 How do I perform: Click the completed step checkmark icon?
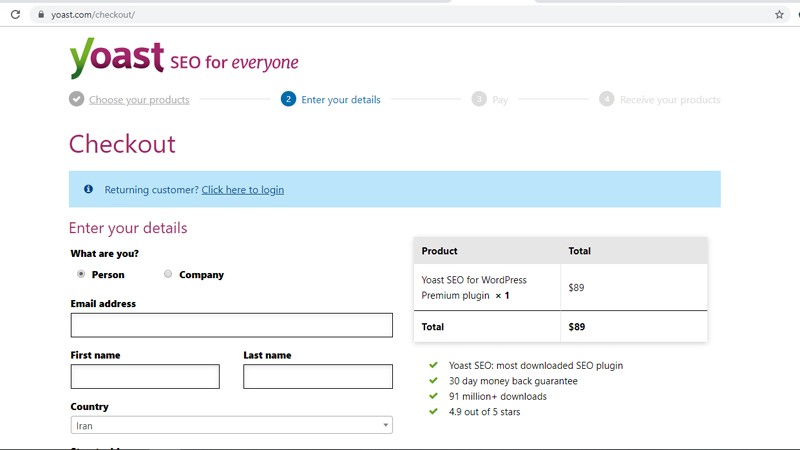(76, 99)
